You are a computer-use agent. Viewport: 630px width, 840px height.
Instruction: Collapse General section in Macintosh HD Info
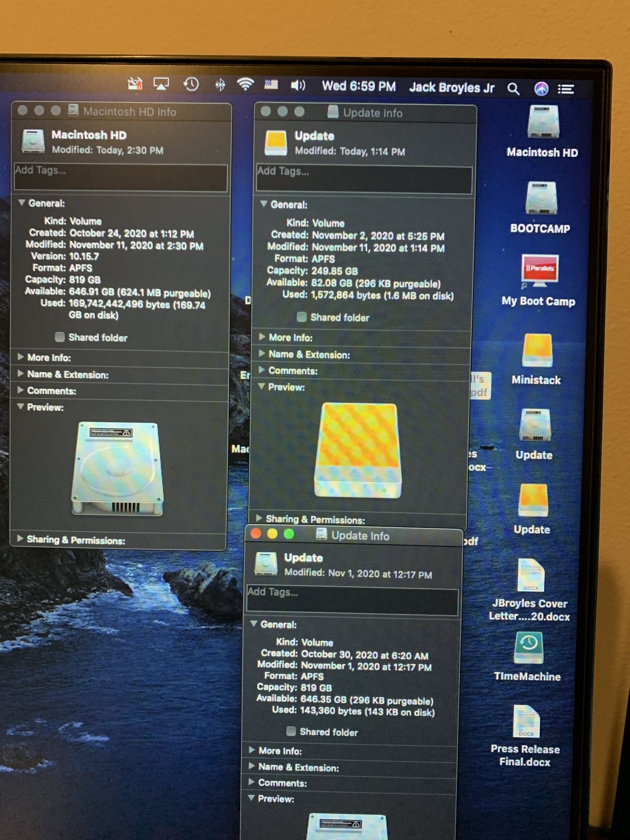(21, 202)
